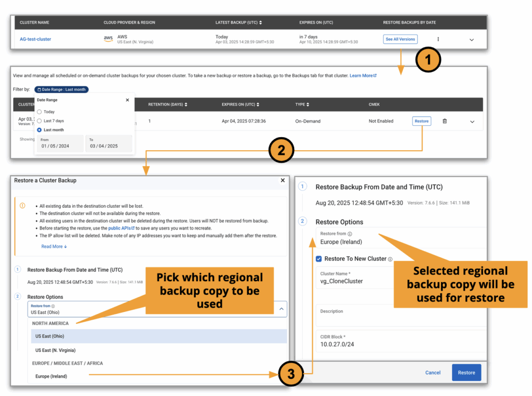Image resolution: width=532 pixels, height=396 pixels.
Task: Open the Learn More link
Action: tap(363, 75)
